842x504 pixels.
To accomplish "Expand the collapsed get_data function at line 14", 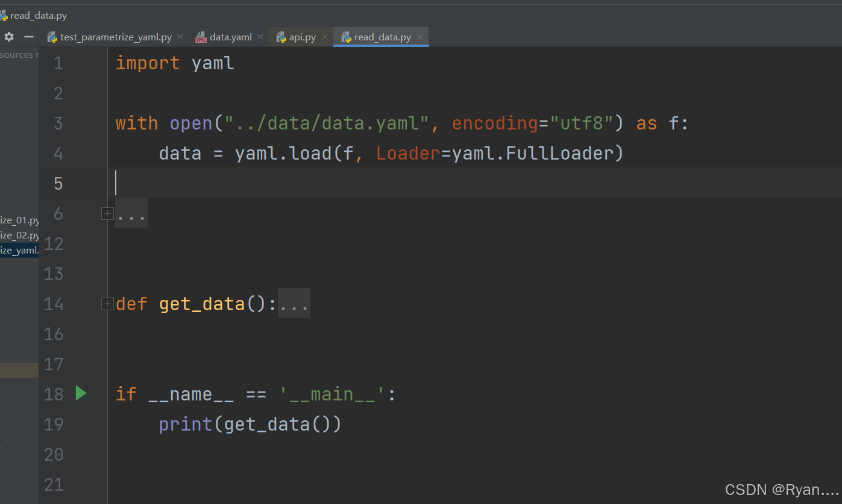I will [x=107, y=303].
